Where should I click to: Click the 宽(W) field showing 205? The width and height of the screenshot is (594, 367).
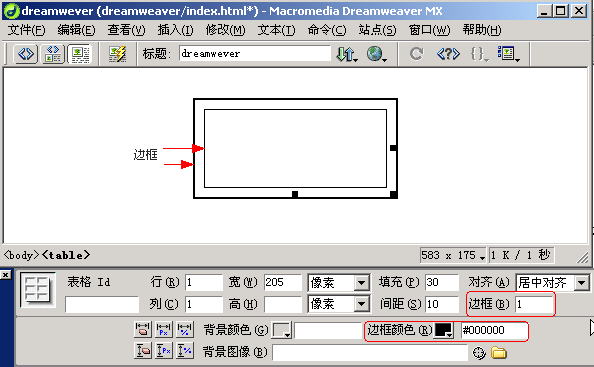pos(283,283)
